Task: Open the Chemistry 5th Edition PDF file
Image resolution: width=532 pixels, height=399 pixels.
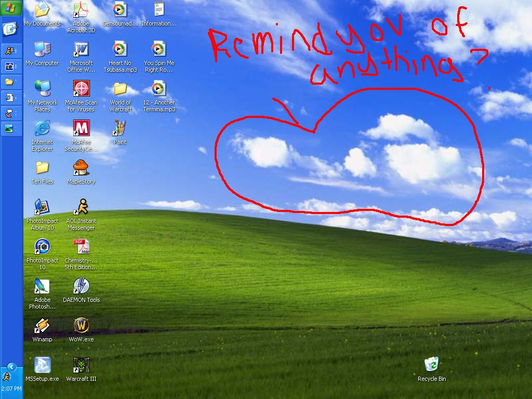Action: pos(81,247)
